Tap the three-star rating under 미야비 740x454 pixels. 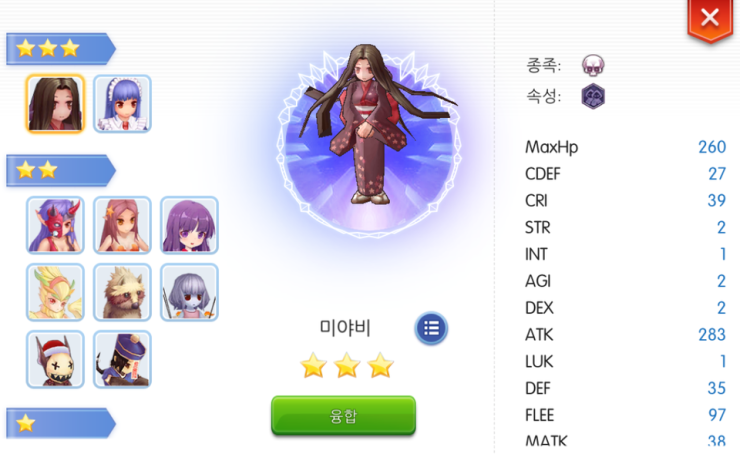pyautogui.click(x=347, y=366)
